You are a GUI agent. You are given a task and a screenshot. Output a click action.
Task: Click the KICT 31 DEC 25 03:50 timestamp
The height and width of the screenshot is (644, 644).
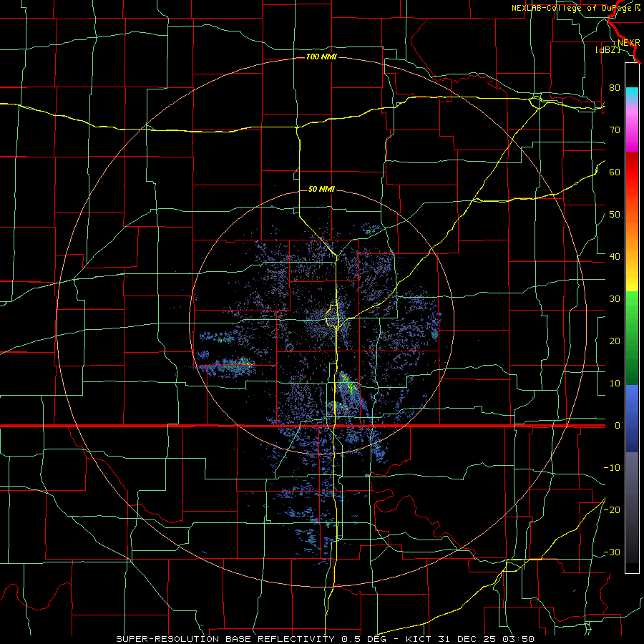pos(470,639)
